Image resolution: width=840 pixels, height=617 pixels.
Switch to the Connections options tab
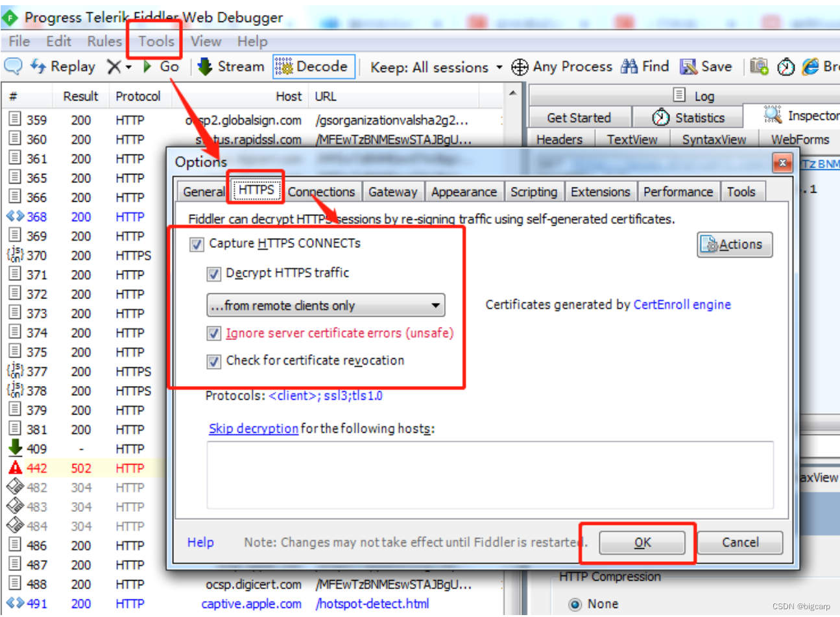point(322,192)
